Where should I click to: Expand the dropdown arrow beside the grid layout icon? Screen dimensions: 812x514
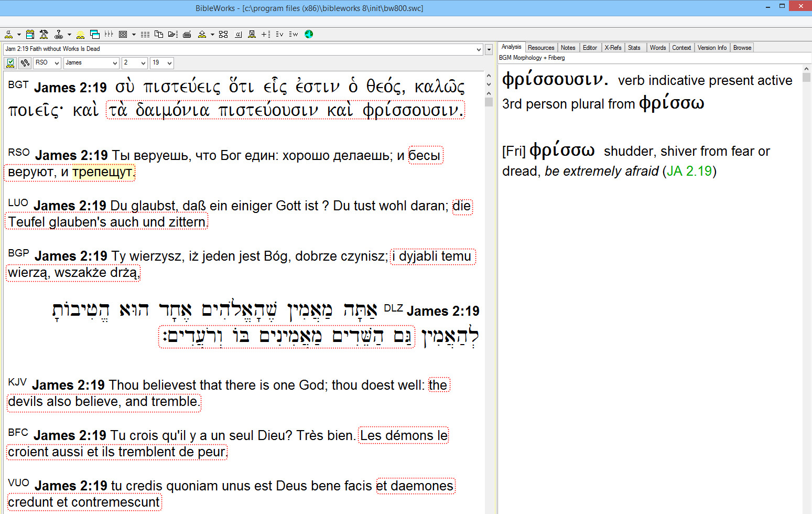coord(134,35)
